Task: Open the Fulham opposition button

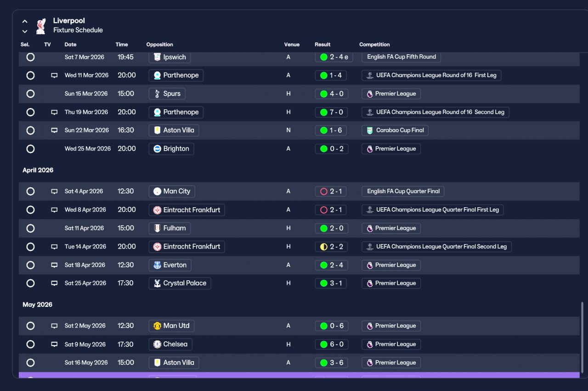Action: tap(170, 228)
